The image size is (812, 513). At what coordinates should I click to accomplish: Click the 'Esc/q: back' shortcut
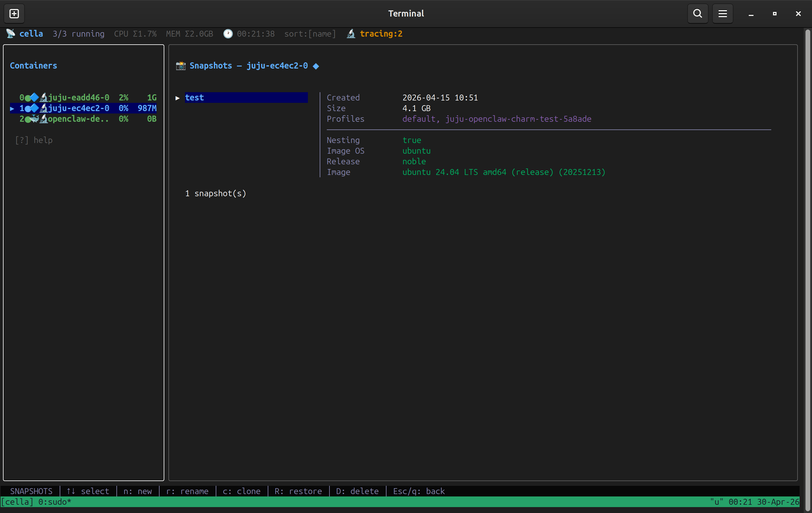pos(419,491)
